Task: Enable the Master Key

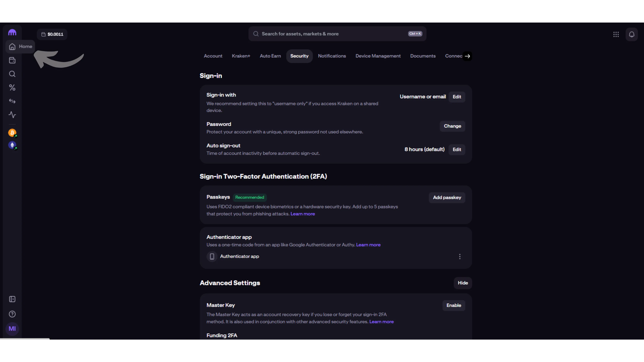Action: pyautogui.click(x=453, y=305)
